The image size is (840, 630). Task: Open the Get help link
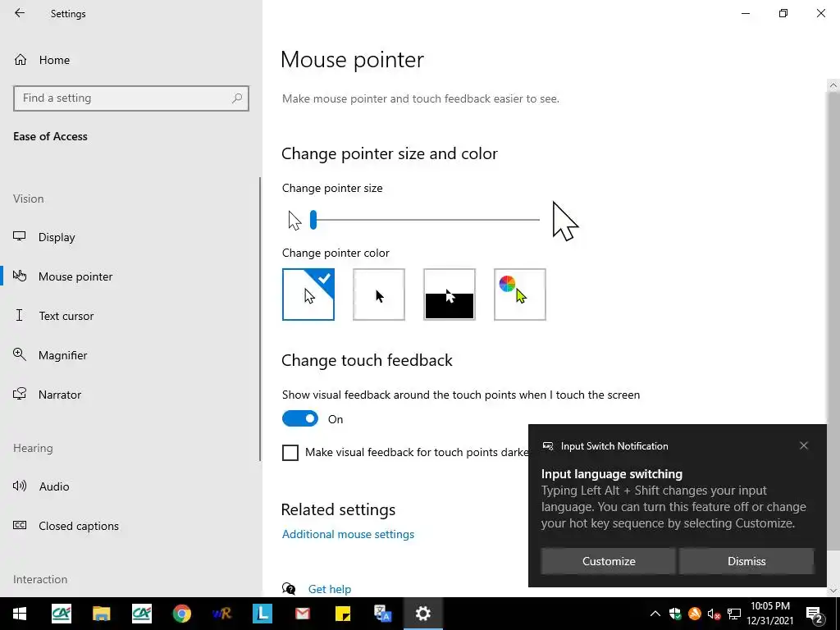330,589
